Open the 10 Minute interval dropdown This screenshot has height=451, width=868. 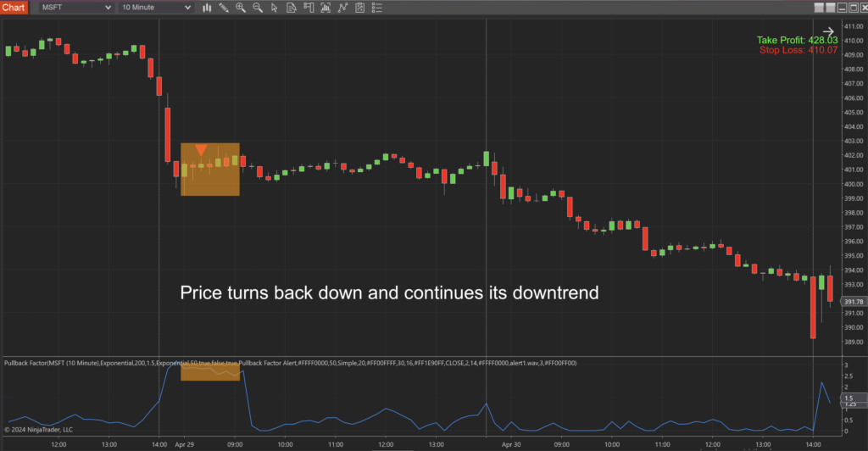pos(156,8)
